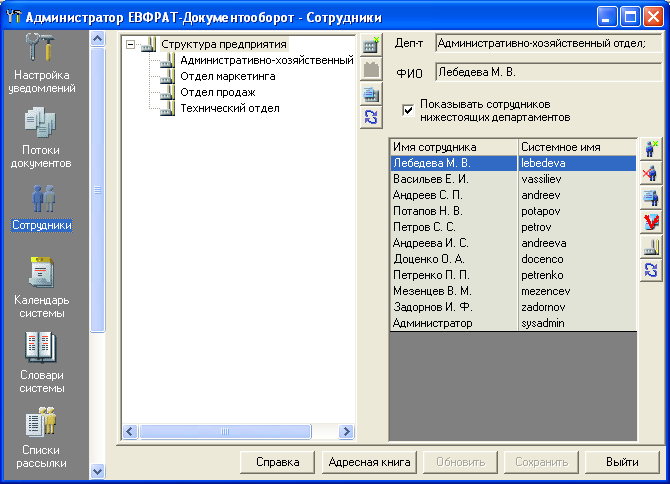This screenshot has height=484, width=670.
Task: Click tree horizontal scroll left arrow
Action: coord(130,432)
